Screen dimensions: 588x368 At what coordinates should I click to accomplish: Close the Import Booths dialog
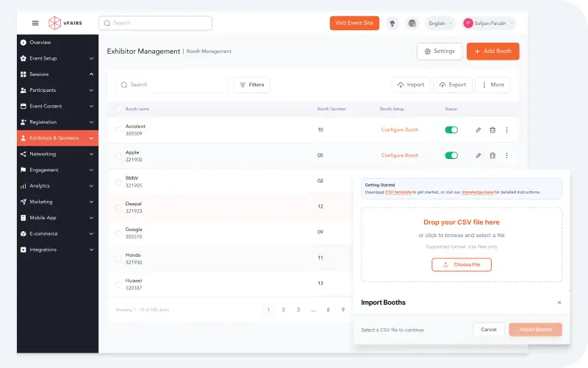point(559,302)
